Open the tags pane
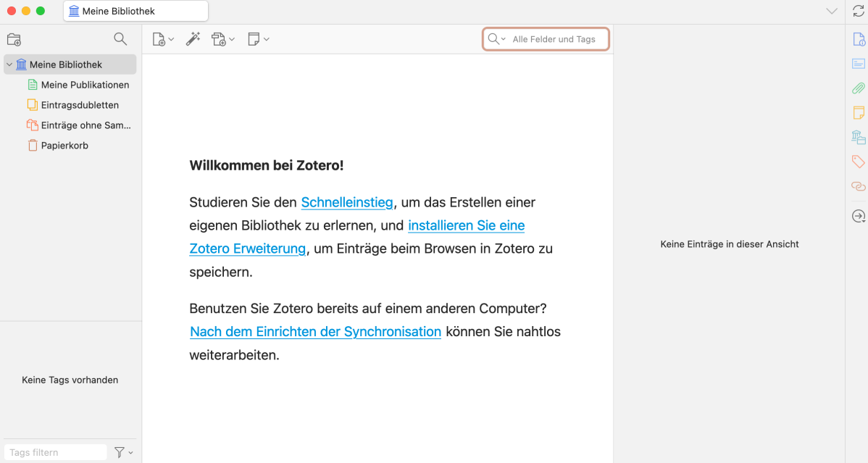The height and width of the screenshot is (463, 868). 858,161
